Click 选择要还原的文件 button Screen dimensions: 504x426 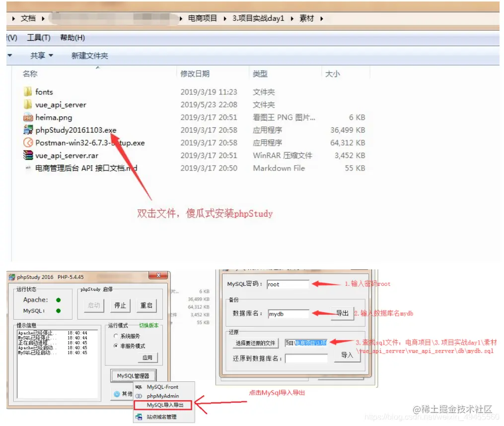(x=256, y=343)
